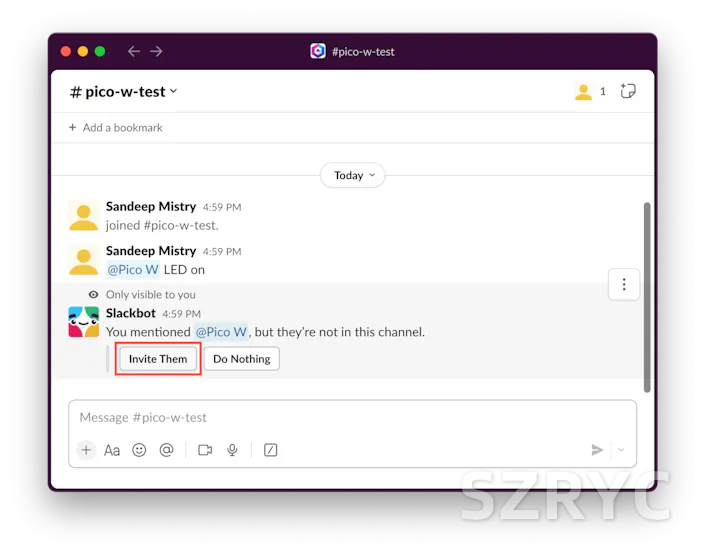The height and width of the screenshot is (555, 705).
Task: Click Add a bookmark
Action: pyautogui.click(x=115, y=127)
